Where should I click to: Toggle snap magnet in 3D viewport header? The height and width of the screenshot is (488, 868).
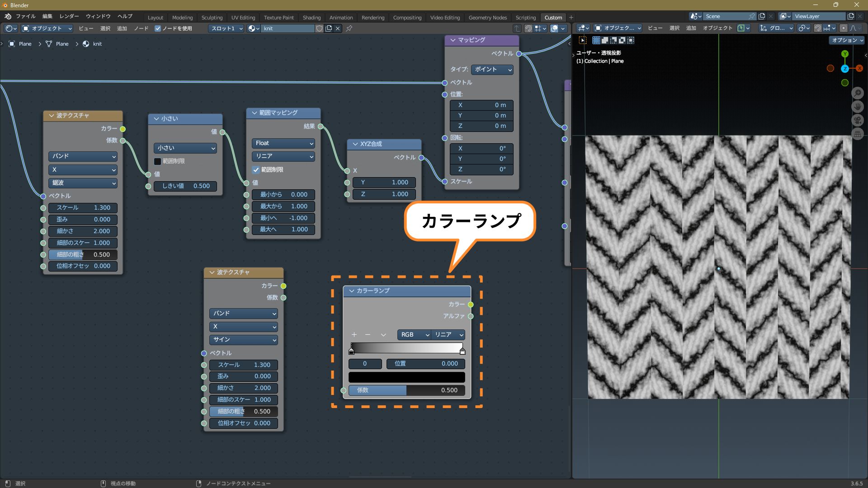817,28
